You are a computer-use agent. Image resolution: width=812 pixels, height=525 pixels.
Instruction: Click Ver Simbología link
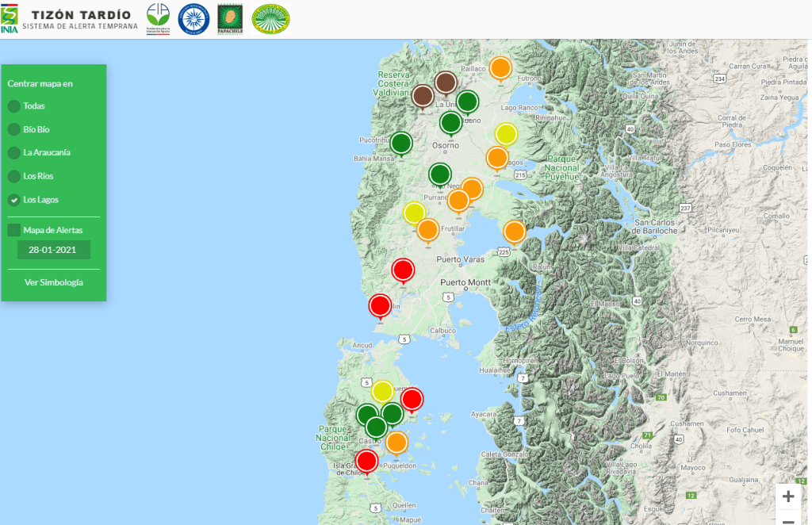point(53,282)
